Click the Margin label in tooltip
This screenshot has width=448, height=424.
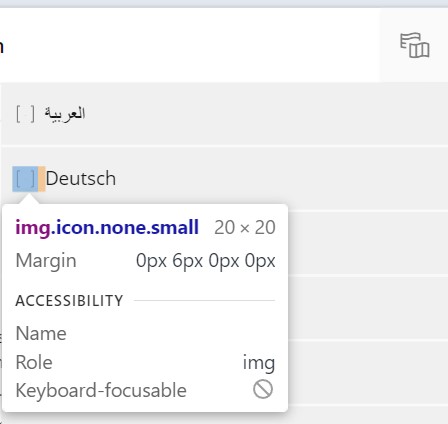46,261
